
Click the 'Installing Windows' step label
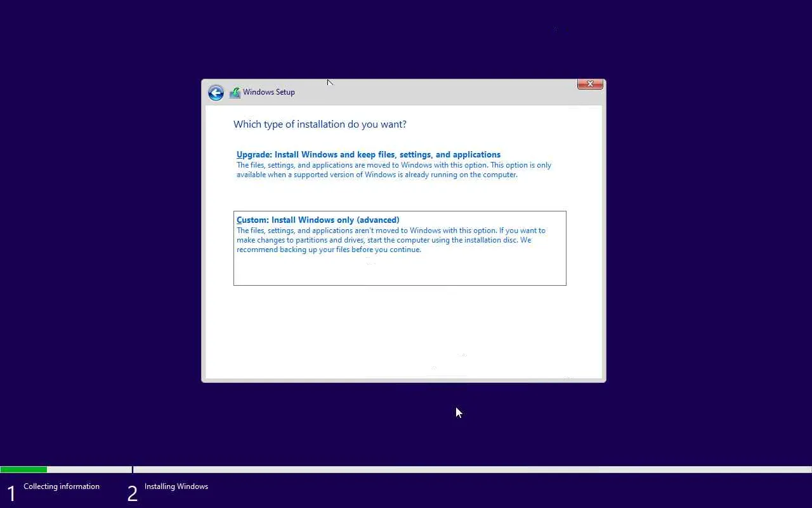tap(176, 486)
